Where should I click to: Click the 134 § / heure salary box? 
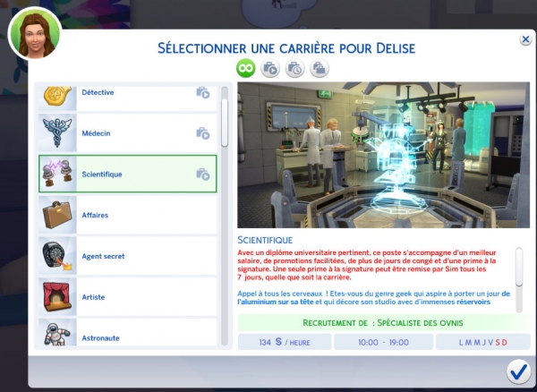[285, 342]
